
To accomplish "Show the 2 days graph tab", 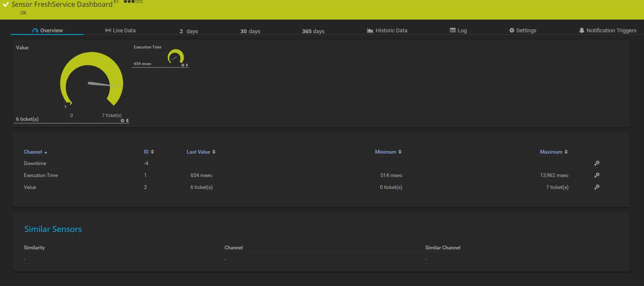I will click(x=189, y=31).
